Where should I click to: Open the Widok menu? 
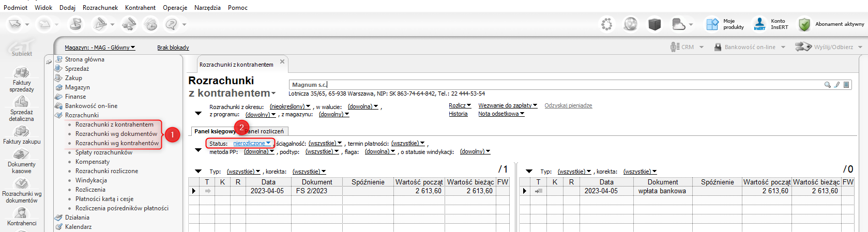(x=43, y=7)
